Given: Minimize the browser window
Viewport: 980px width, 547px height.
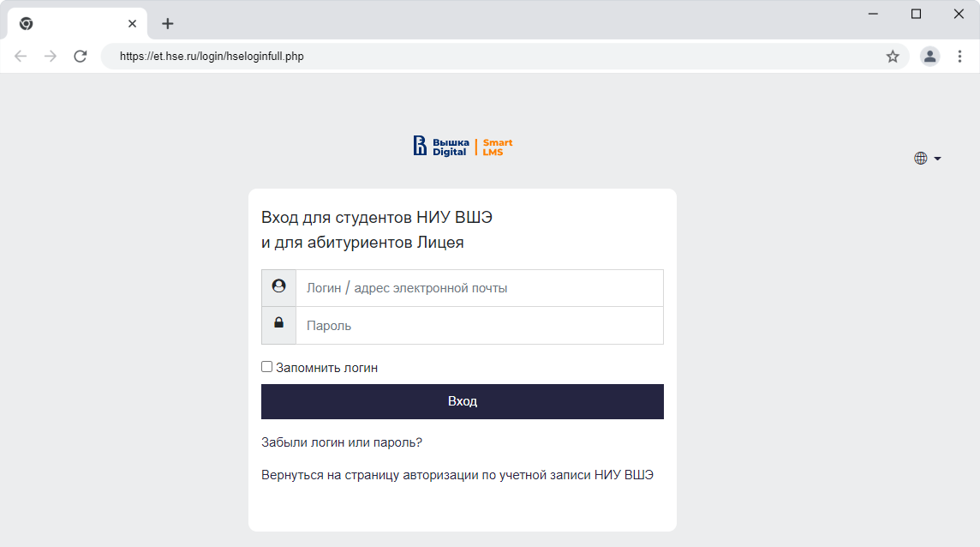Looking at the screenshot, I should point(873,14).
